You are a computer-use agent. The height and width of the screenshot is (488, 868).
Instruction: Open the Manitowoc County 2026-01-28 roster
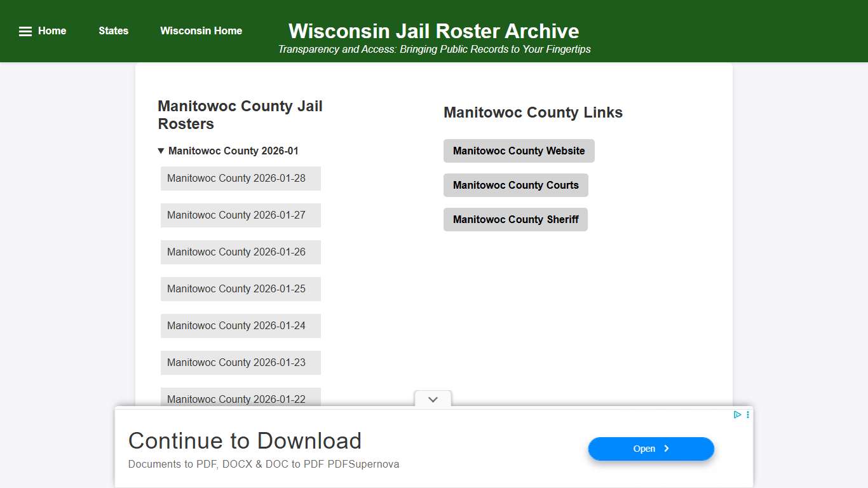[240, 179]
